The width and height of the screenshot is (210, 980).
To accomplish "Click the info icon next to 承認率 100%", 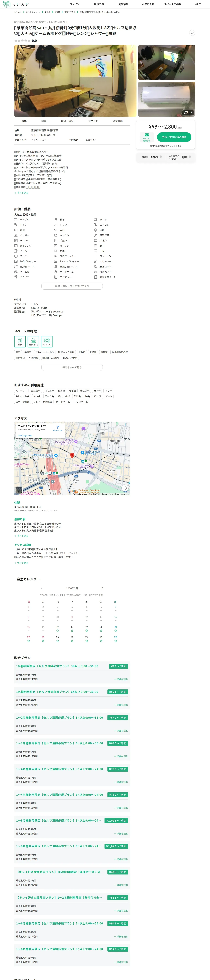I will click(161, 157).
